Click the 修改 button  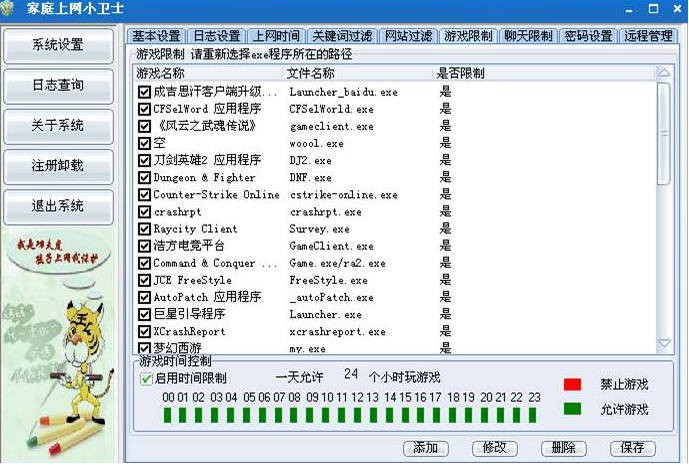click(495, 448)
